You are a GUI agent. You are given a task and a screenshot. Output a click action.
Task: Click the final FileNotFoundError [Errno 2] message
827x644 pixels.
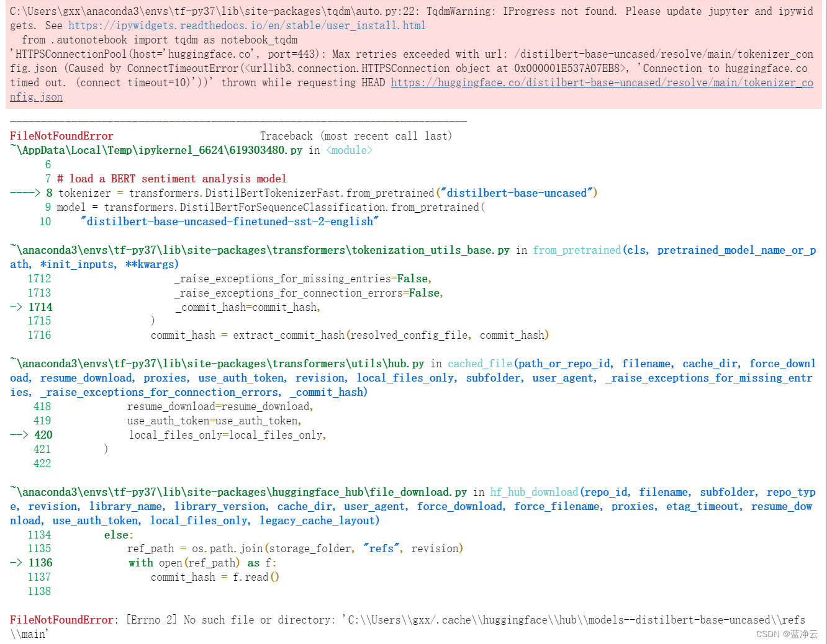[x=407, y=627]
